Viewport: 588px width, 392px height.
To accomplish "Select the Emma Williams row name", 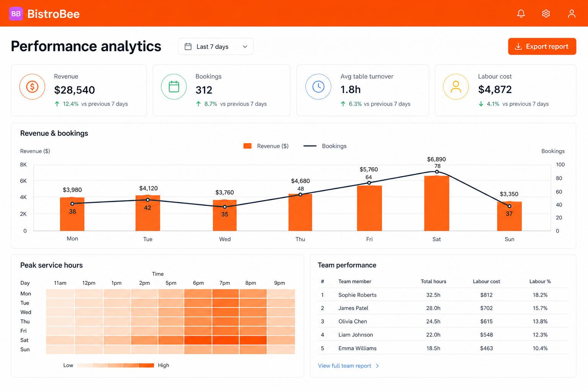I will click(x=358, y=348).
